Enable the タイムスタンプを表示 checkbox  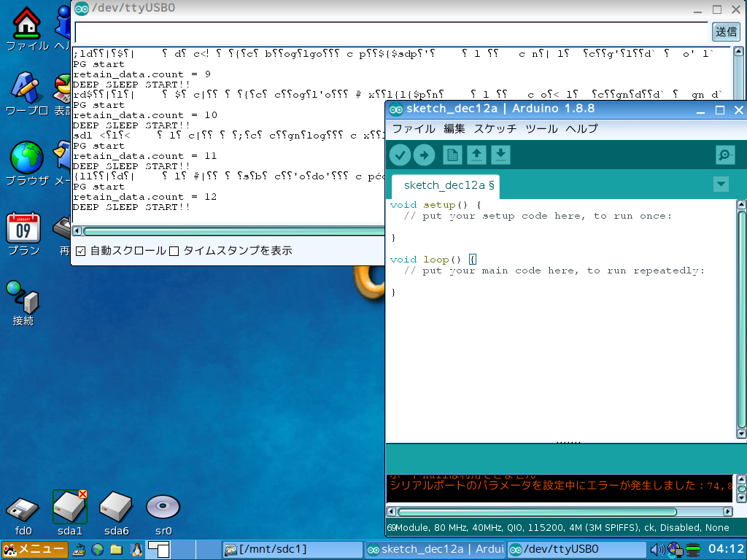[174, 251]
